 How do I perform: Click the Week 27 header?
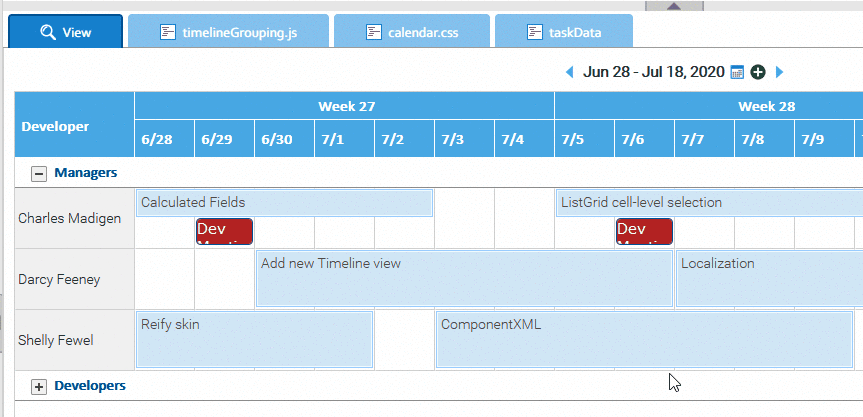pos(345,106)
